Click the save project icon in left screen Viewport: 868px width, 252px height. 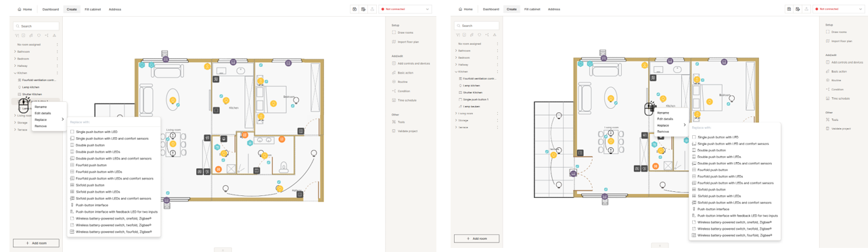(x=355, y=9)
